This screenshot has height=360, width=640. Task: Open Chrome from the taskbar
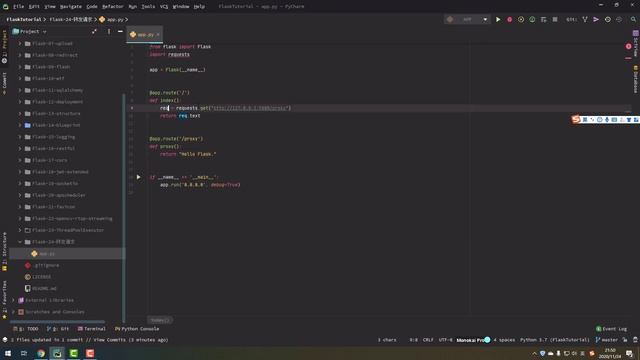41,353
